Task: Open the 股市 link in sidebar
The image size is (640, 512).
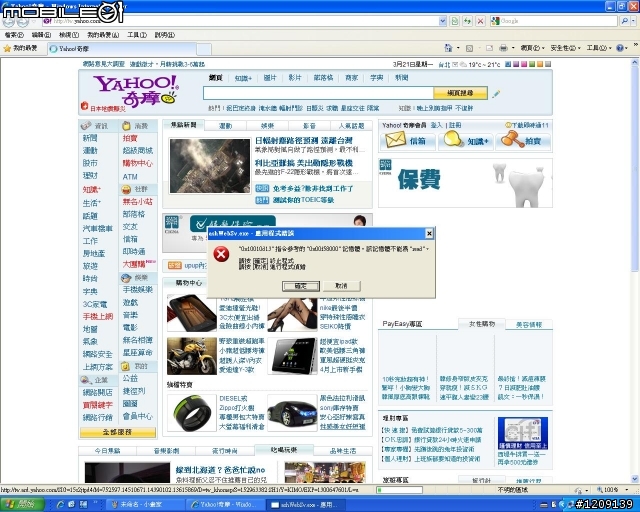Action: [x=90, y=163]
